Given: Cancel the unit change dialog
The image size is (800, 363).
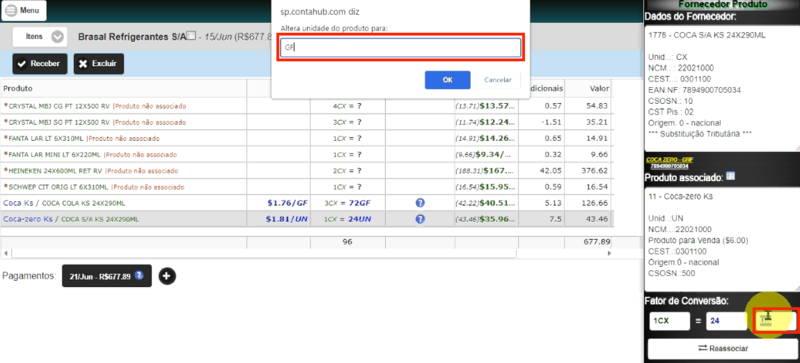Looking at the screenshot, I should click(497, 80).
